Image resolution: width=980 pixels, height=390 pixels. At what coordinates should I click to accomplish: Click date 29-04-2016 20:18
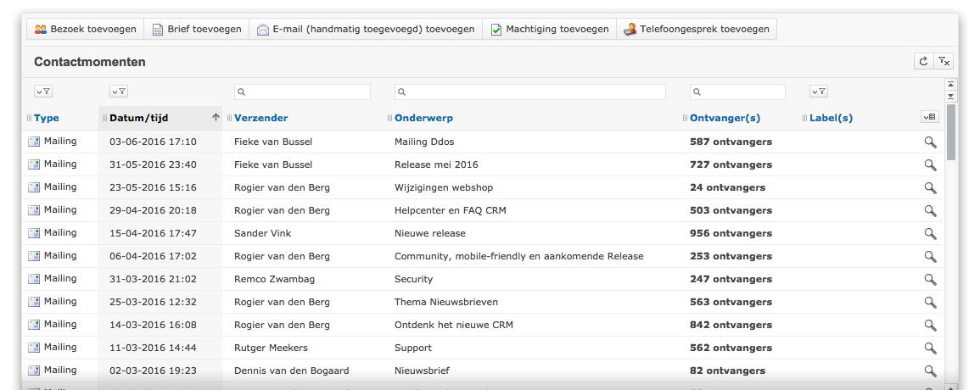coord(153,210)
